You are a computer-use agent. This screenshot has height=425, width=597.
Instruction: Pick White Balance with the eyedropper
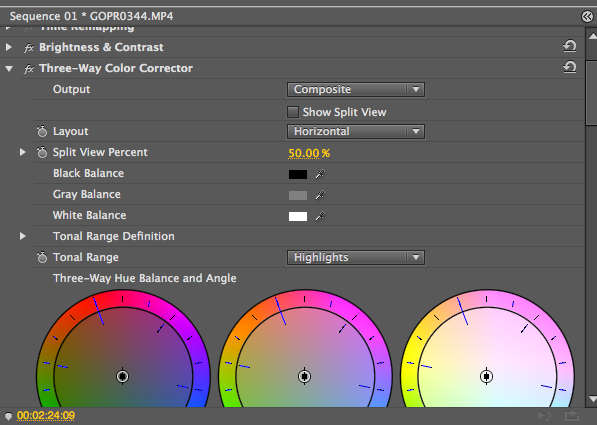[x=320, y=216]
